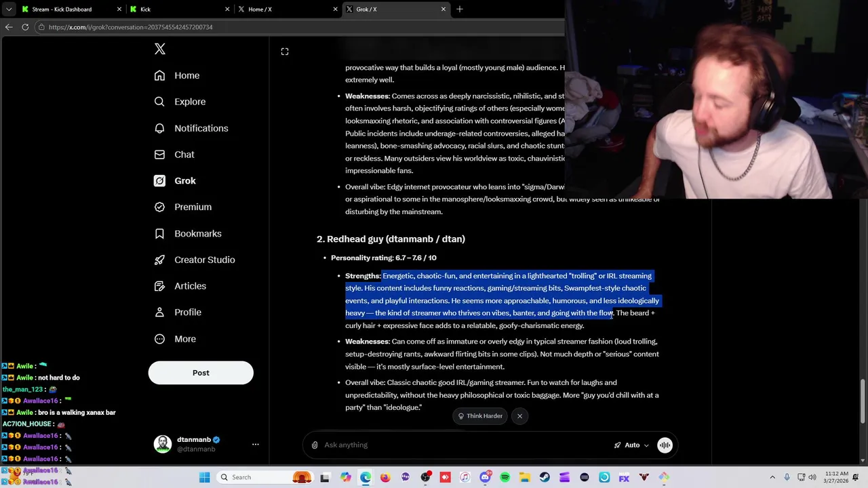Click the microphone tray icon
This screenshot has width=868, height=488.
coord(787,477)
